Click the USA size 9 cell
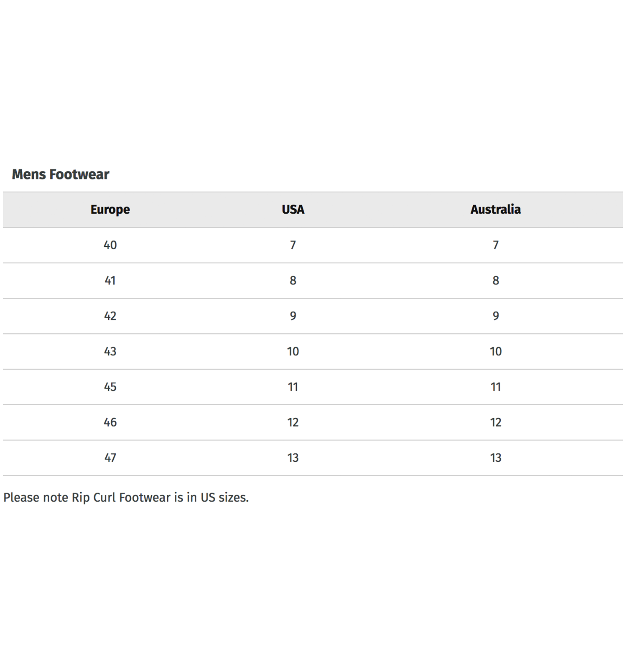The width and height of the screenshot is (627, 672). click(293, 316)
